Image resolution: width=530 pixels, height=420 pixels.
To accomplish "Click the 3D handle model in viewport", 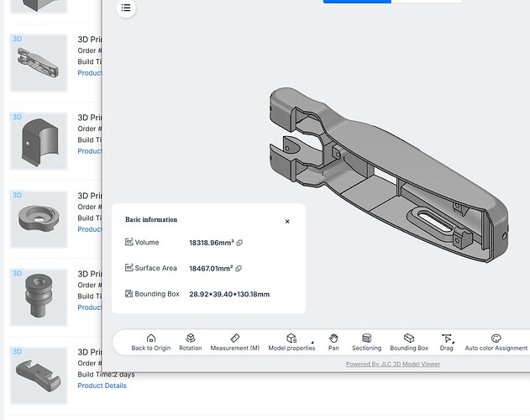I will [x=389, y=174].
